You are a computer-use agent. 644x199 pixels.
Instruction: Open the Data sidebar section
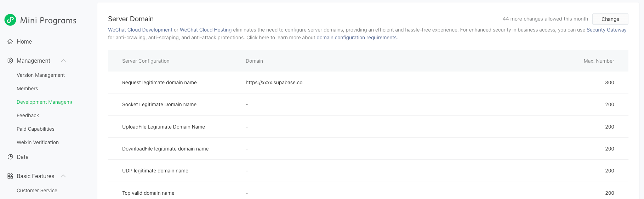(x=23, y=157)
